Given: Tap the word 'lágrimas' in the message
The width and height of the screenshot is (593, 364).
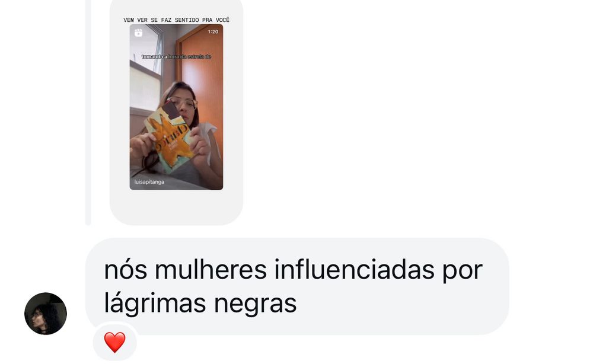Looking at the screenshot, I should click(155, 304).
